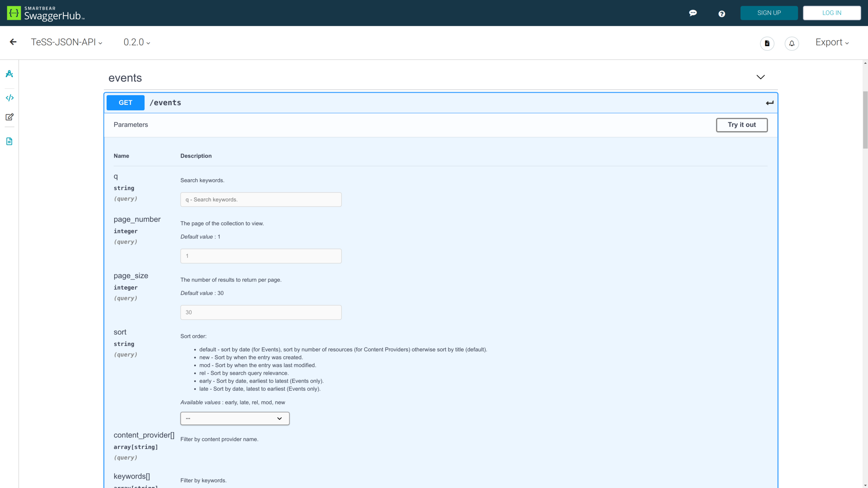This screenshot has width=868, height=488.
Task: Switch to code editor view icon
Action: tap(9, 98)
